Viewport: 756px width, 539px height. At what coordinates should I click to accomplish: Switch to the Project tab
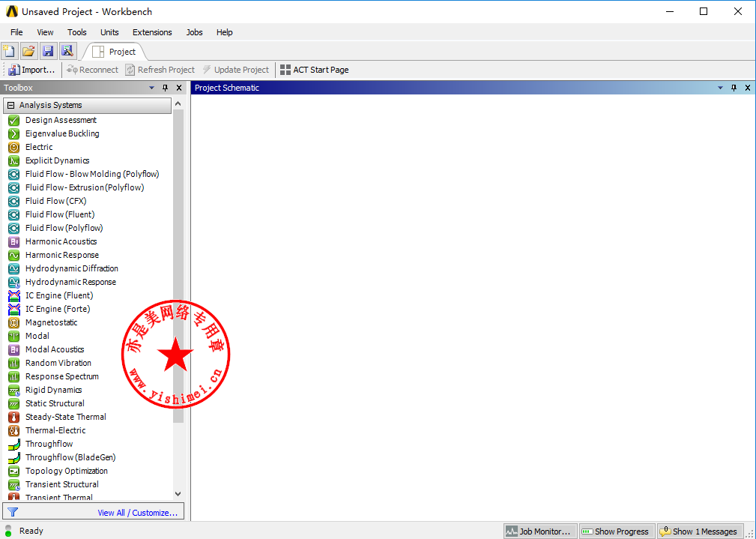(115, 52)
